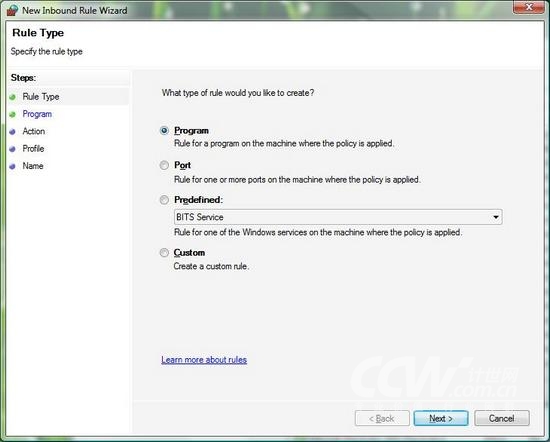This screenshot has height=442, width=550.
Task: Click the green bullet beside Program step
Action: point(13,114)
